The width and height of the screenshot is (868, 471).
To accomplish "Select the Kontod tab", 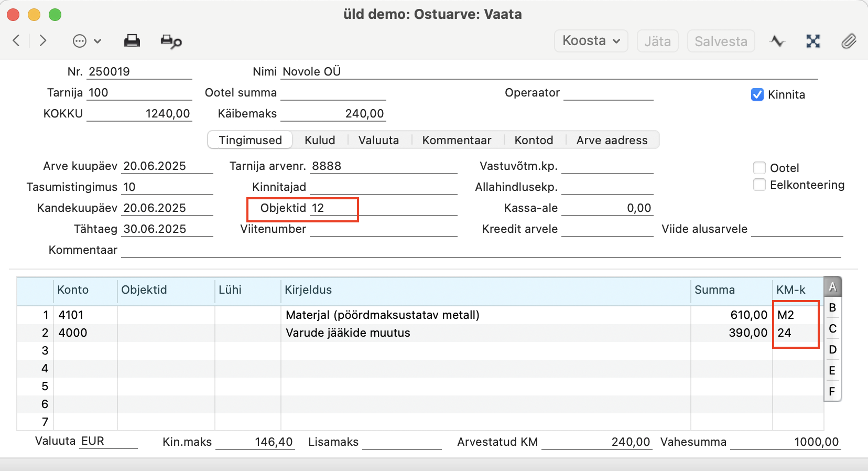I will click(534, 140).
